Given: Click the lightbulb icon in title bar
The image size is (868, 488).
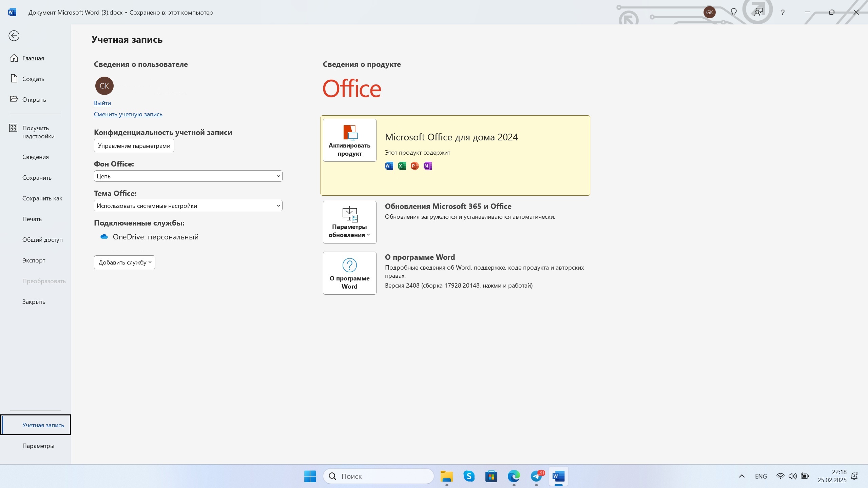Looking at the screenshot, I should (734, 13).
